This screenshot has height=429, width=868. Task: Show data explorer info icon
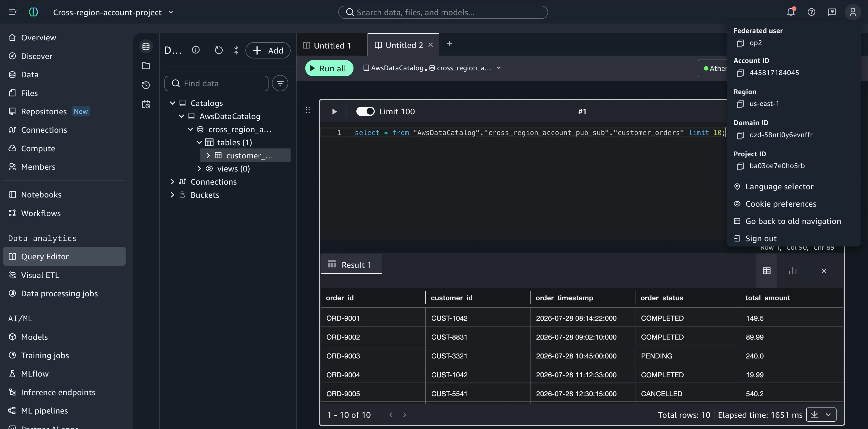point(196,50)
